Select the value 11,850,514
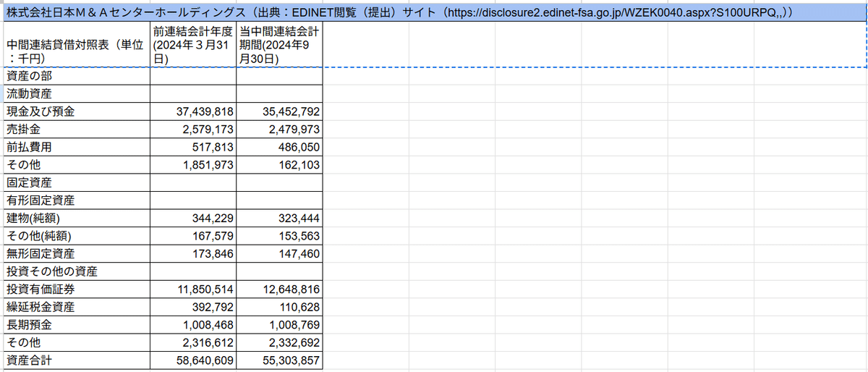Viewport: 868px width, 372px height. (192, 289)
